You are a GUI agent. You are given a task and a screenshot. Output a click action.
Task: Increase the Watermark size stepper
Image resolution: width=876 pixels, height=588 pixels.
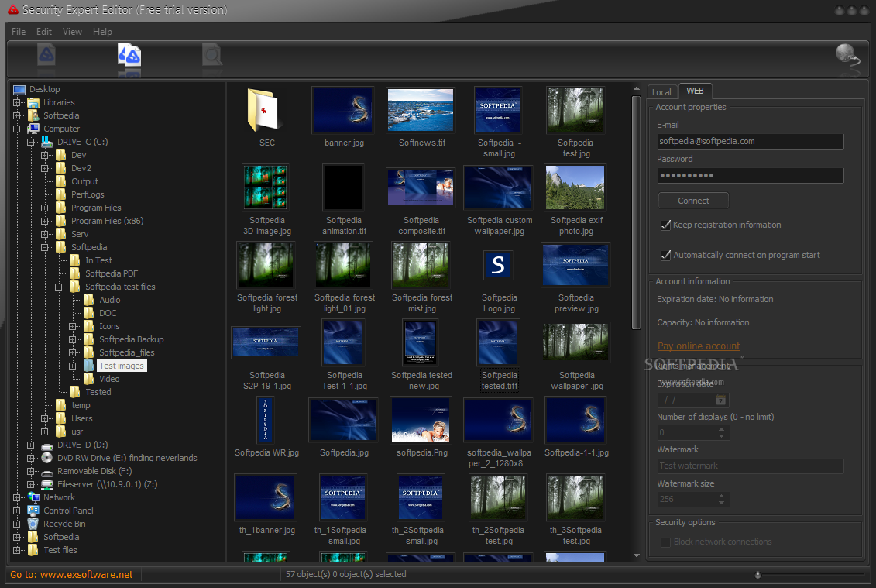[x=722, y=496]
